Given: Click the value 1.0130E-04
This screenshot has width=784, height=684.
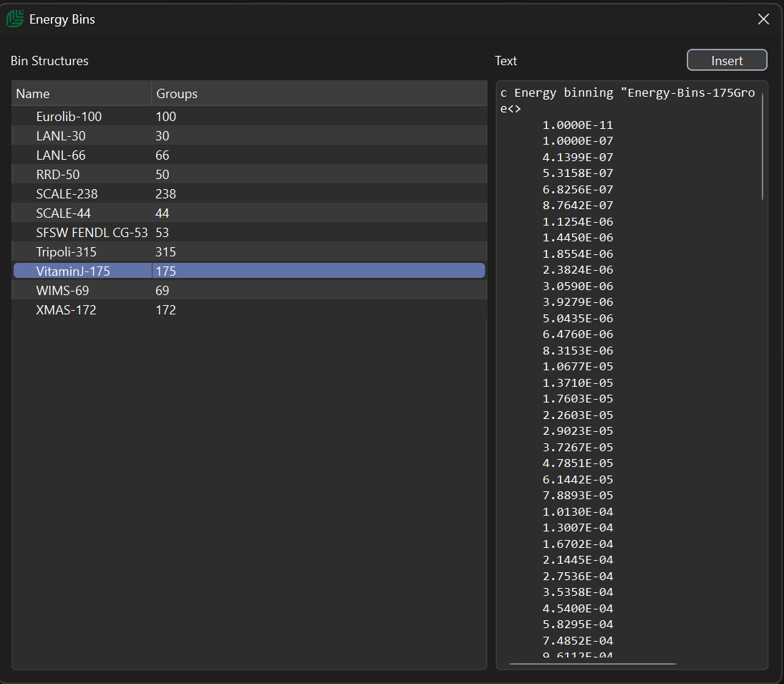Looking at the screenshot, I should pos(578,512).
